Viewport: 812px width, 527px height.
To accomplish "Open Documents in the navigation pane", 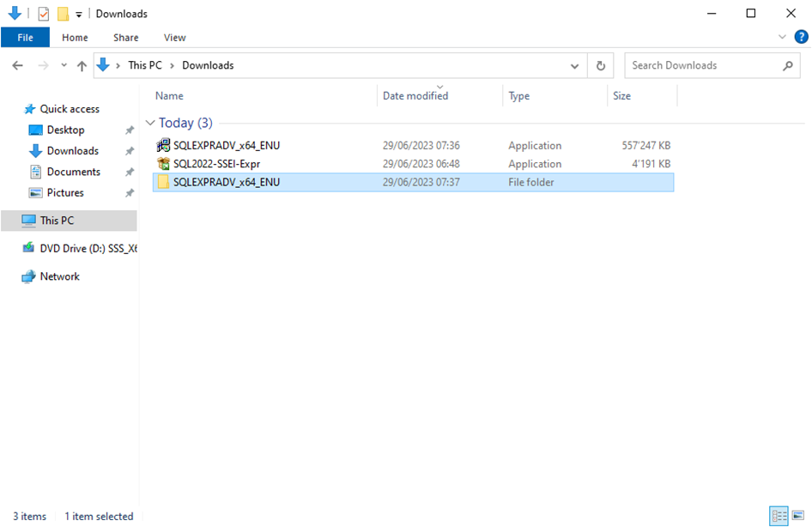I will pyautogui.click(x=74, y=172).
